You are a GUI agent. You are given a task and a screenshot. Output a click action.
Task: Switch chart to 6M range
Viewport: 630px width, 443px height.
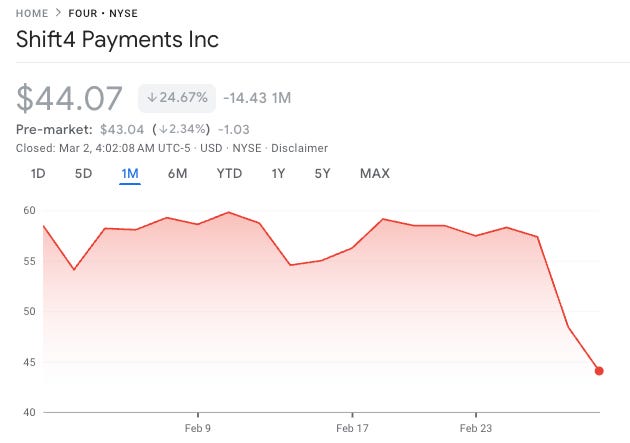(x=177, y=174)
